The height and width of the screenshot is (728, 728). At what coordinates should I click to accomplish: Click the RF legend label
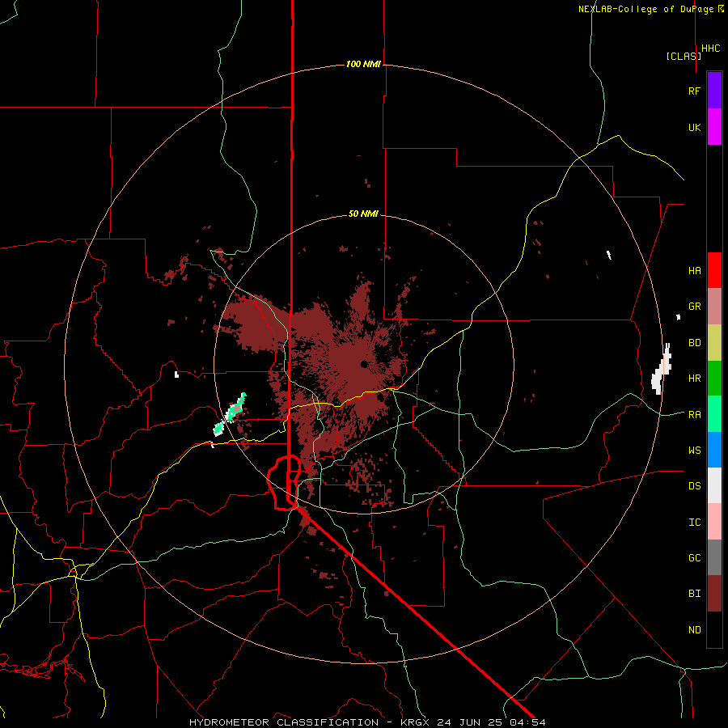coord(694,91)
